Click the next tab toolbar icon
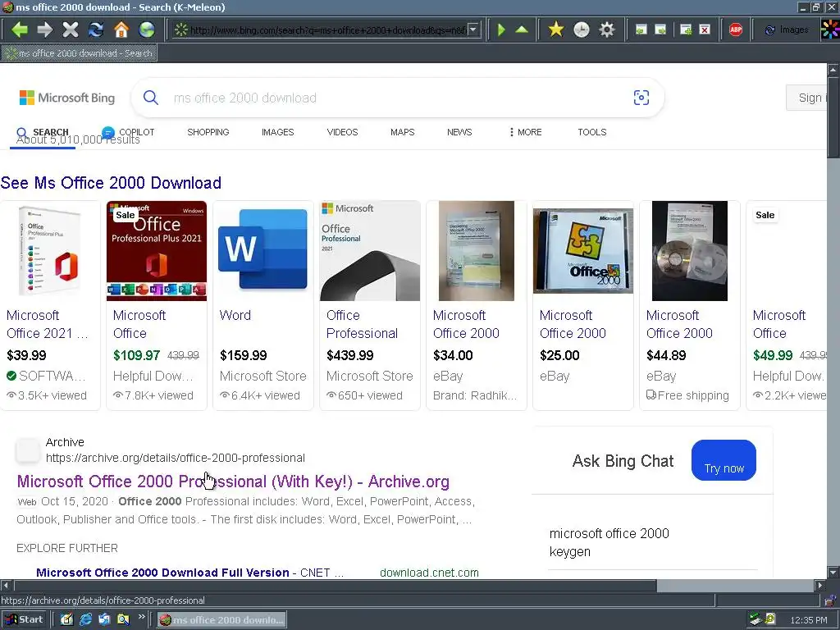840x630 pixels. pos(660,30)
